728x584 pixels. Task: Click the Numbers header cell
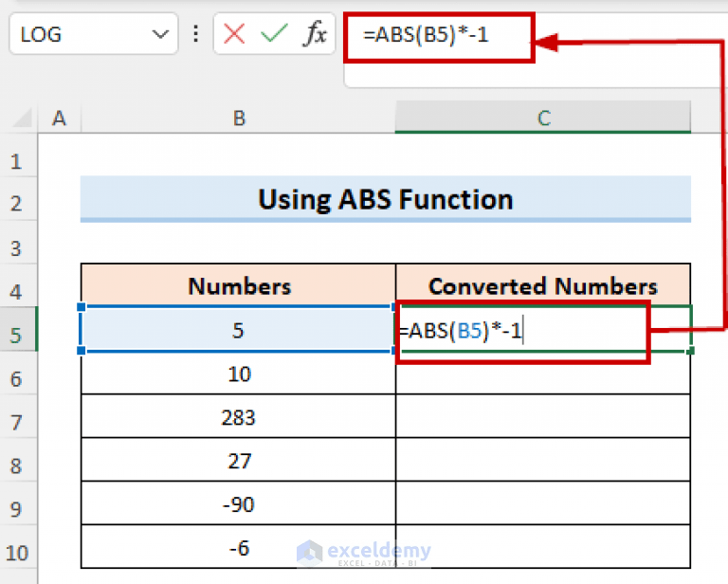[x=239, y=285]
